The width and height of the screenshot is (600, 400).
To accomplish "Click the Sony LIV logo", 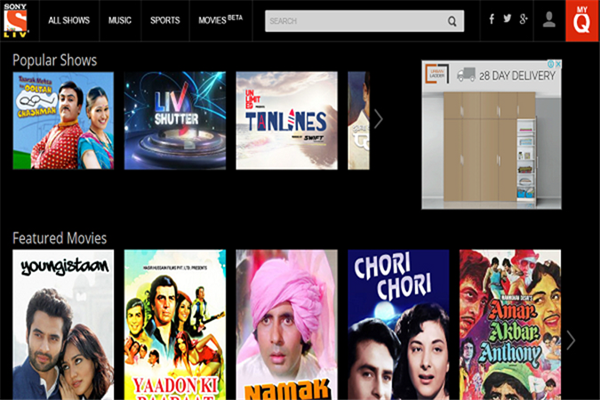I will [17, 19].
